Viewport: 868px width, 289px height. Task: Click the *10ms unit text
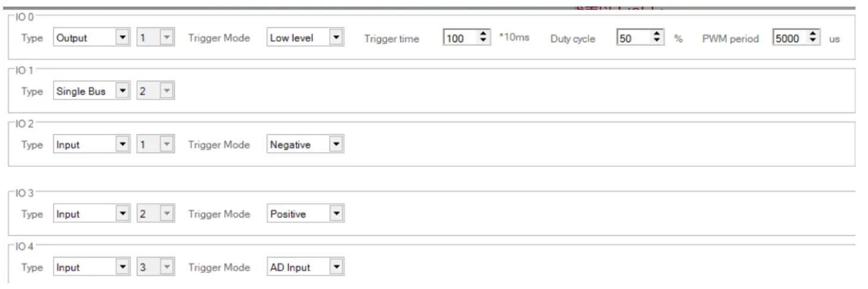pos(514,38)
